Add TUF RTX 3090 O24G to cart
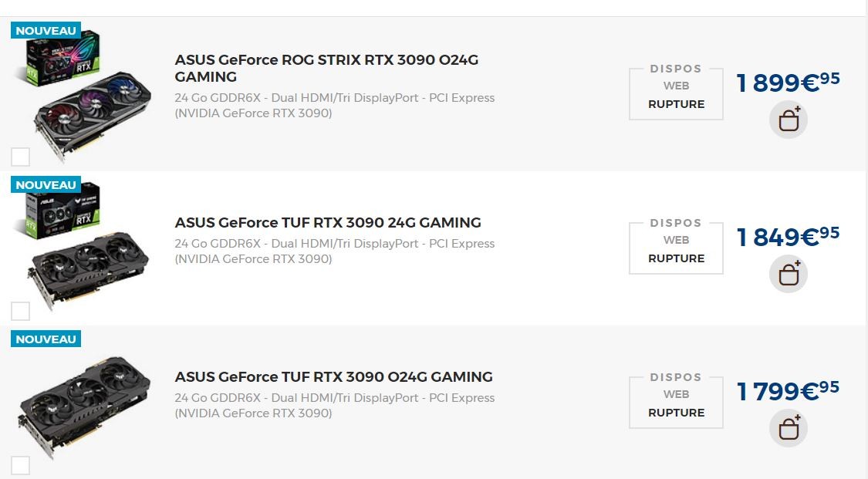Screen dimensions: 868x479 [788, 429]
